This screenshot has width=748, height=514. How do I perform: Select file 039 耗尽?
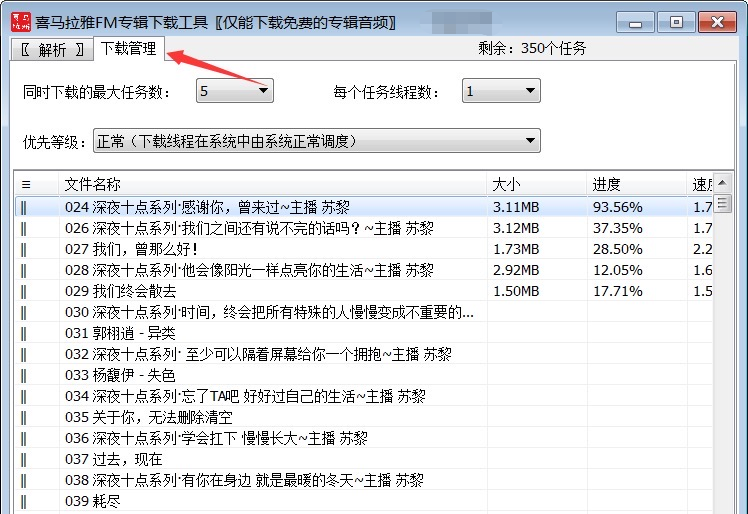point(93,501)
